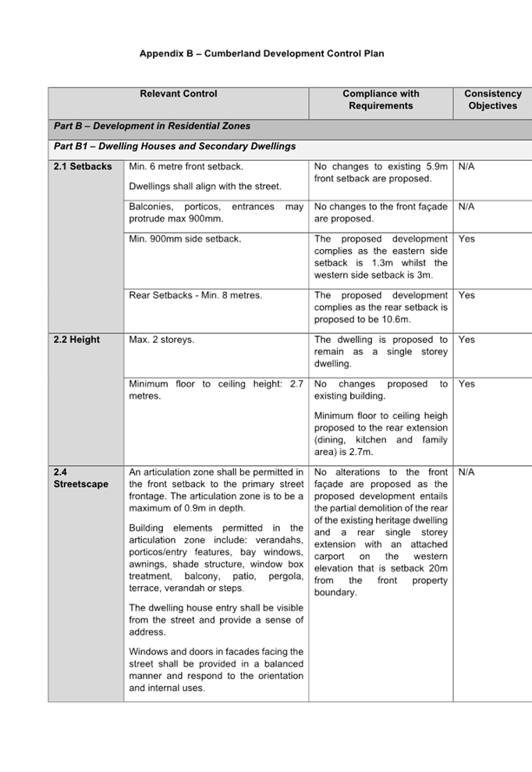Click N/A beside the front setback row
This screenshot has height=772, width=532.
466,166
